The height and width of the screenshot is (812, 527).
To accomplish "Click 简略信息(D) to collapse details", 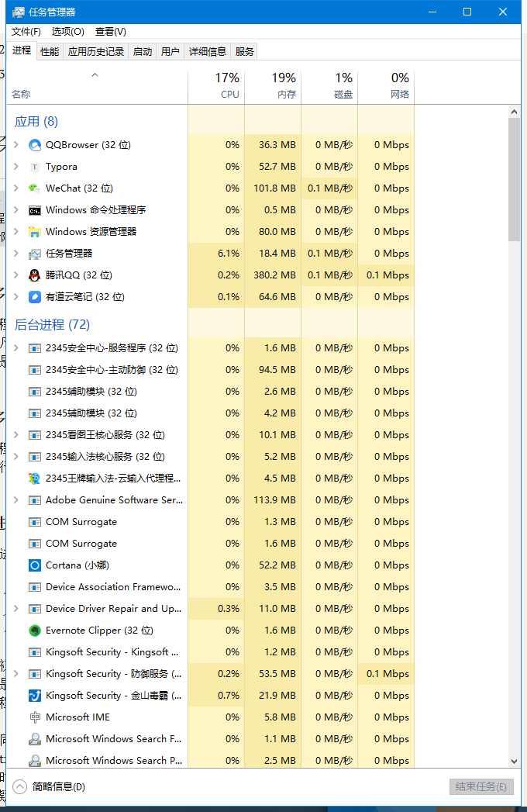I will (58, 787).
